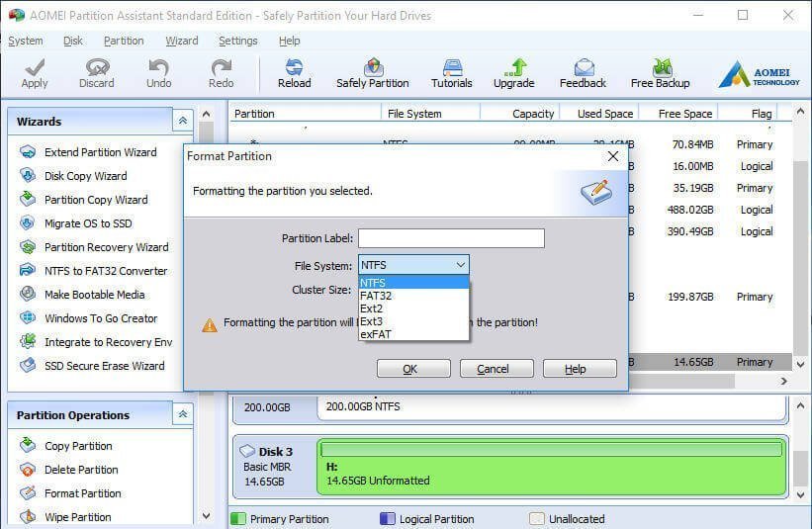Close the Format Partition dialog
This screenshot has height=529, width=812.
[x=612, y=156]
